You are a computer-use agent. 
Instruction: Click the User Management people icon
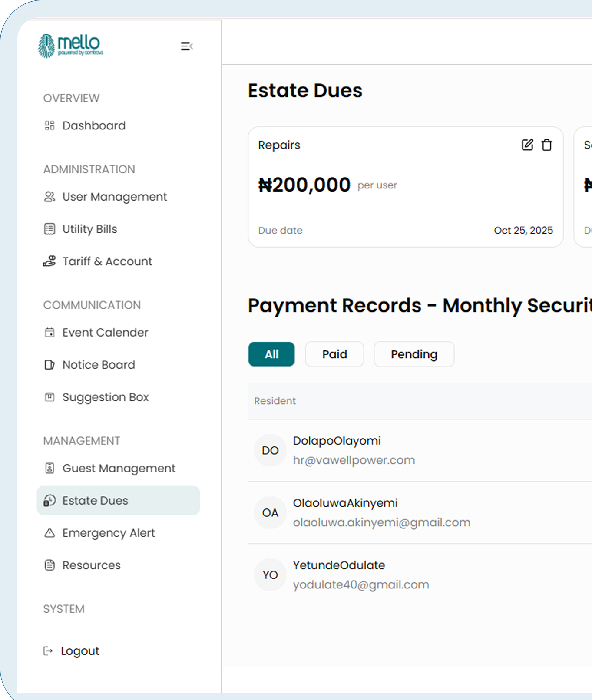pos(50,197)
